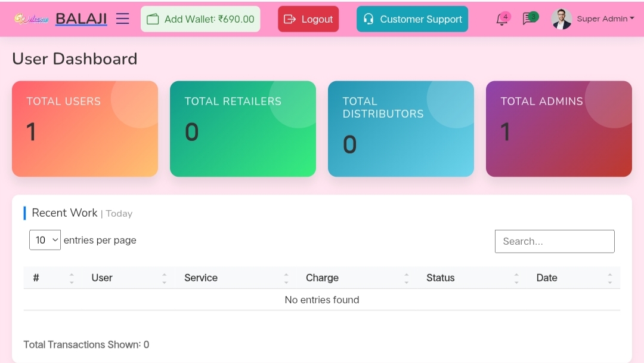Sort the table by Status column

(x=440, y=278)
